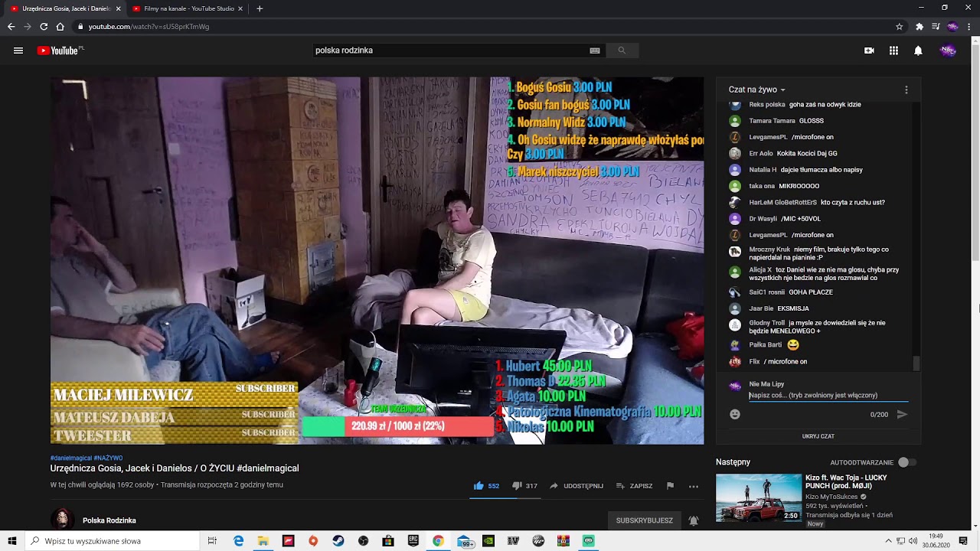
Task: Select the Urzędnicza Gosia YouTube tab
Action: coord(67,8)
